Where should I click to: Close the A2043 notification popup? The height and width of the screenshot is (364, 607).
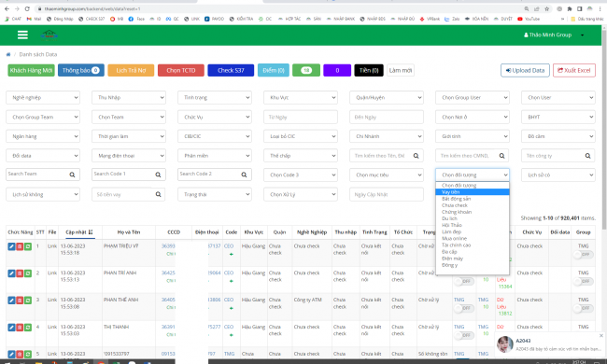point(601,335)
